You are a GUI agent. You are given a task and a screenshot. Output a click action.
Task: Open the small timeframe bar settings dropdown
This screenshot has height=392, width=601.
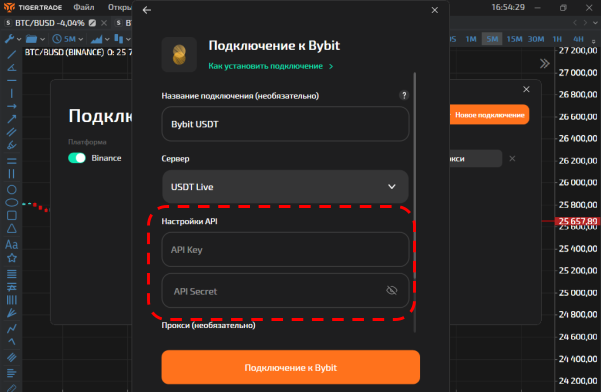tap(593, 41)
